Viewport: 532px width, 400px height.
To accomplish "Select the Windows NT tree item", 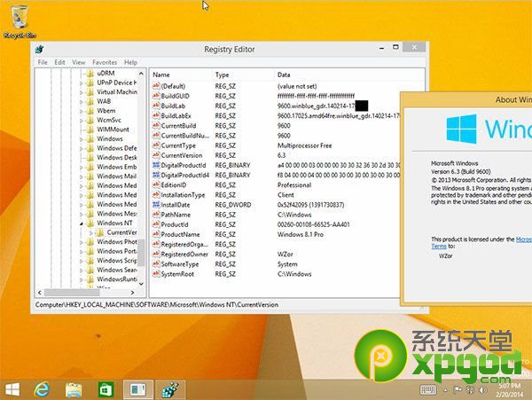I will point(114,223).
